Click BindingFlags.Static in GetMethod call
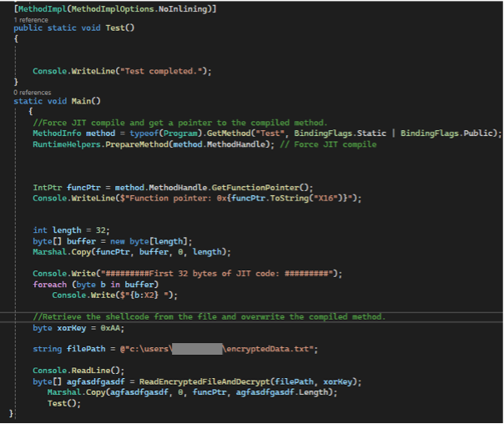 tap(340, 134)
